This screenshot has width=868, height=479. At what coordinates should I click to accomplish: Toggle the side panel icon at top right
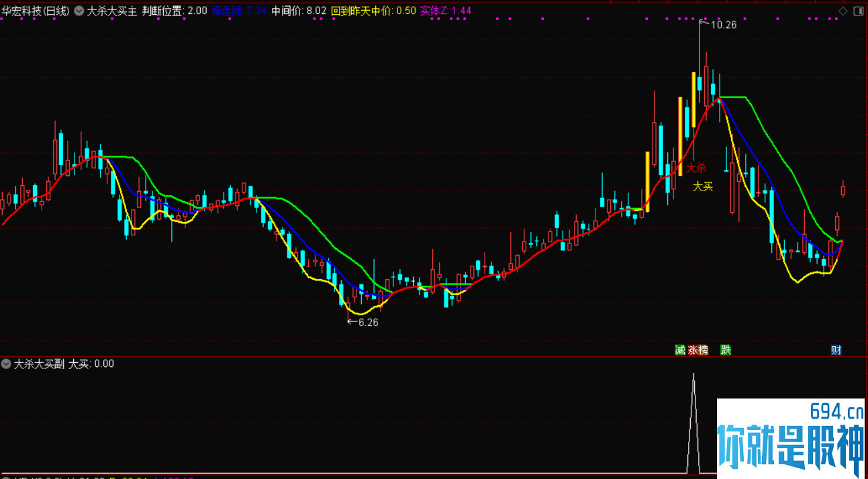point(859,11)
